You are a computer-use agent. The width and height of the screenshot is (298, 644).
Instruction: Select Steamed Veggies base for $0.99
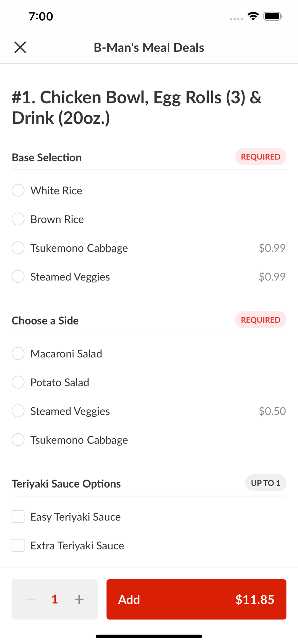[18, 277]
